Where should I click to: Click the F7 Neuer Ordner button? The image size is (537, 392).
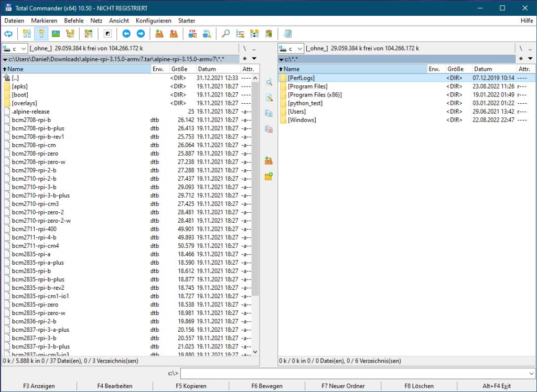point(343,386)
